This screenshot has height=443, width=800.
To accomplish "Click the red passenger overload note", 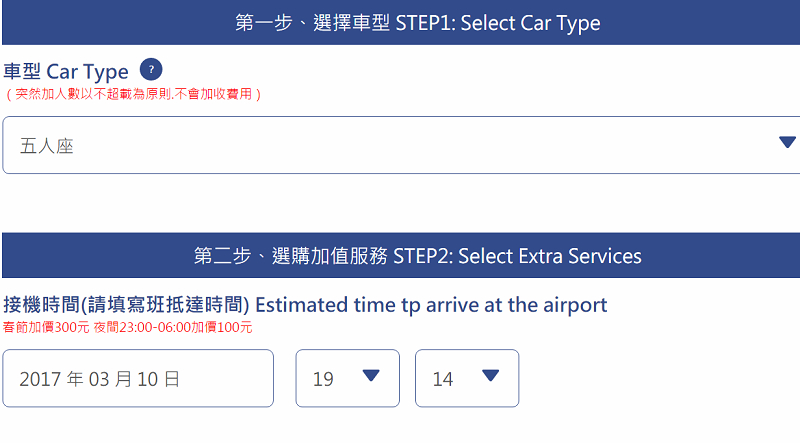I will (133, 94).
